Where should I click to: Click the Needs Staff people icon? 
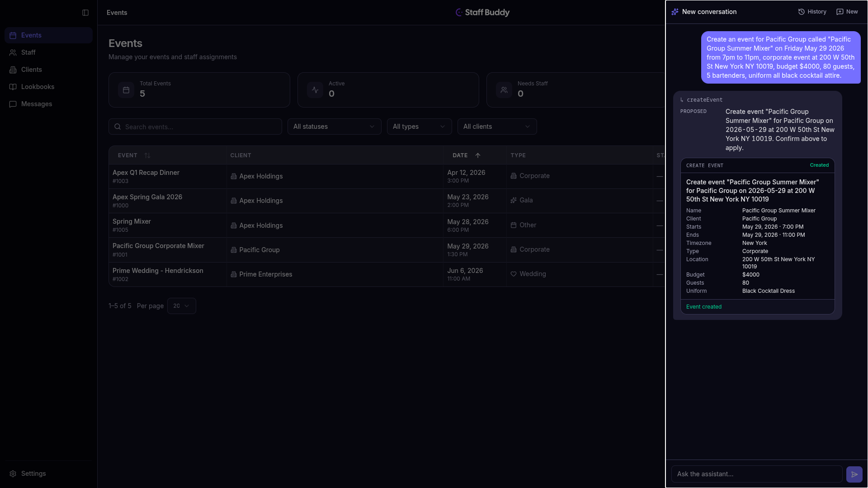click(504, 90)
